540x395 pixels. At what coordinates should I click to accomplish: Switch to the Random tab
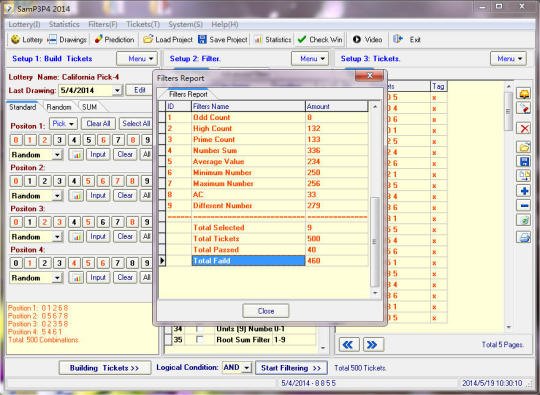click(59, 107)
